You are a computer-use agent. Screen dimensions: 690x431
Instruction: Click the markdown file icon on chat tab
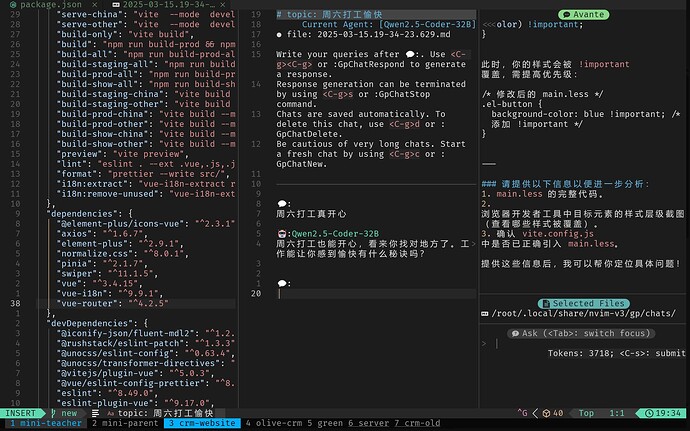(116, 4)
